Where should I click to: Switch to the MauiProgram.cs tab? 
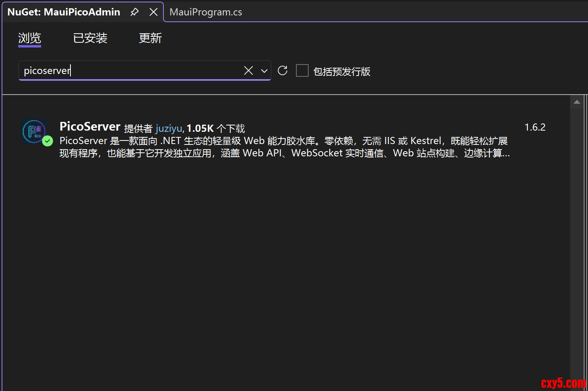tap(206, 12)
